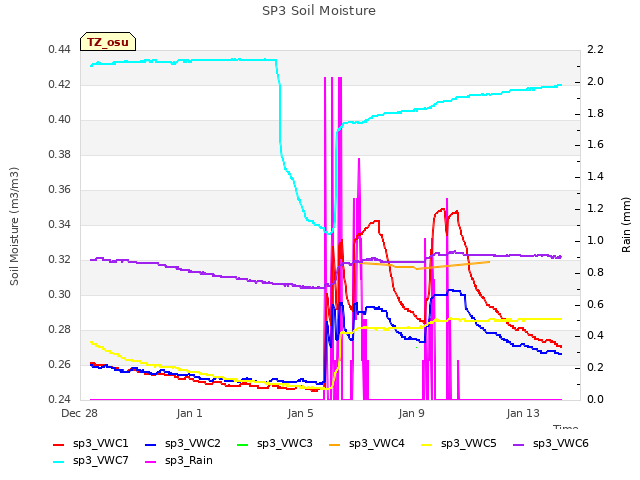The width and height of the screenshot is (640, 480).
Task: Click the yellow sp3_VWC5 legend swatch
Action: (427, 444)
